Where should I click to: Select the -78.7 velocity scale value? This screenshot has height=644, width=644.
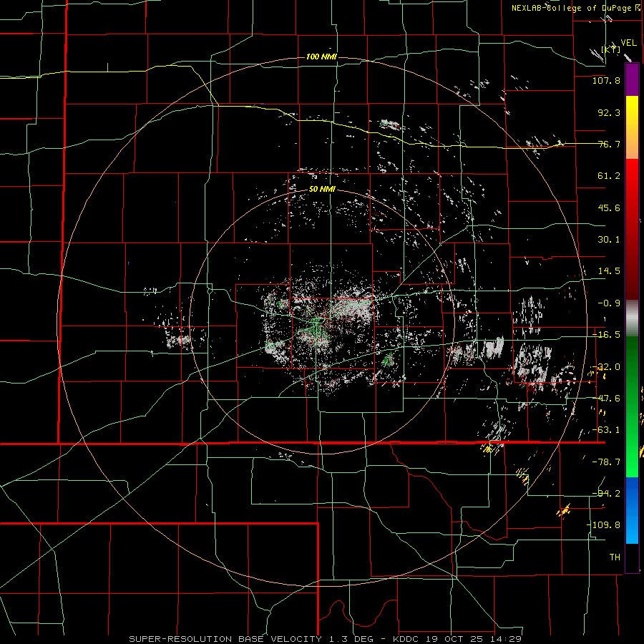(x=606, y=462)
